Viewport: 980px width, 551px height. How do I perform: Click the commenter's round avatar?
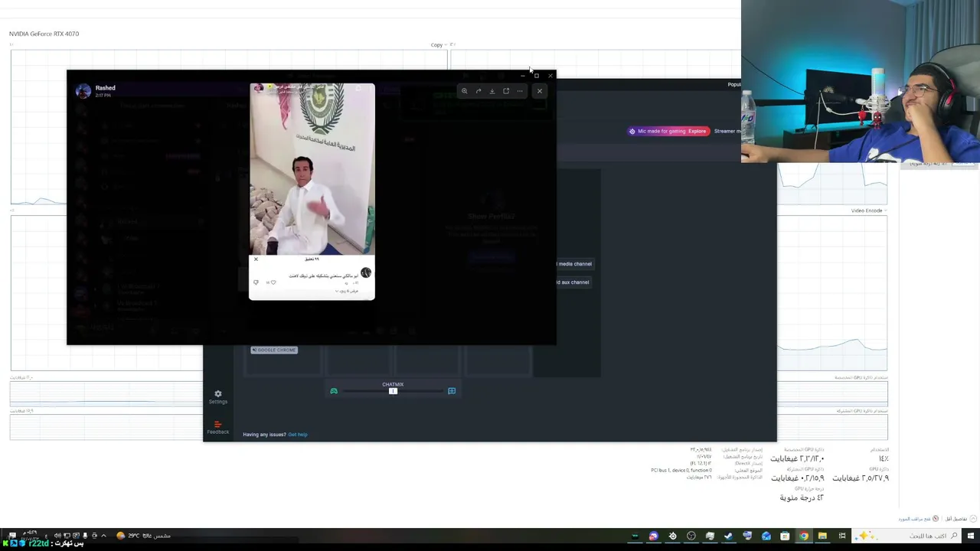366,272
